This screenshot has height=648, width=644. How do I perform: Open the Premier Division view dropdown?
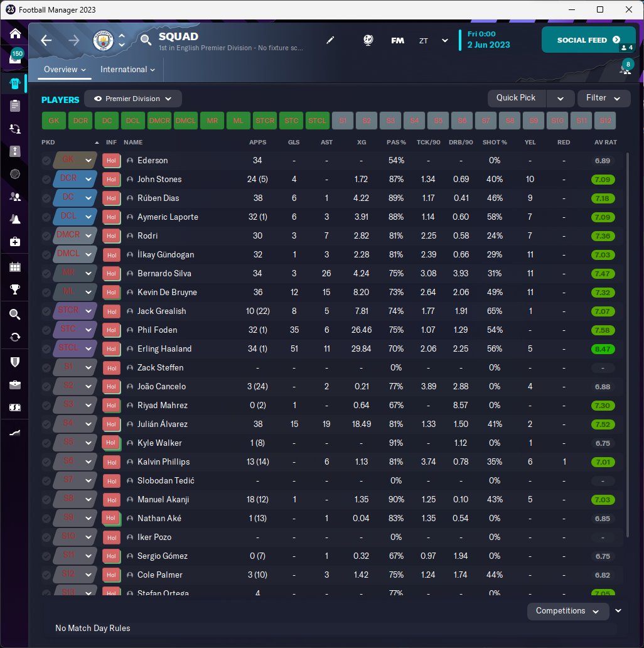tap(132, 99)
